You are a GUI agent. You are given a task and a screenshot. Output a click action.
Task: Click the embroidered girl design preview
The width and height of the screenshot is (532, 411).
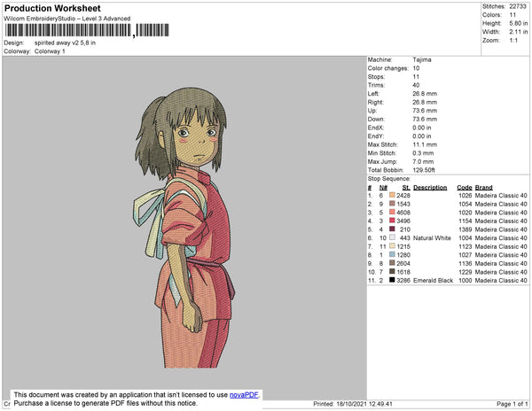[x=184, y=228]
